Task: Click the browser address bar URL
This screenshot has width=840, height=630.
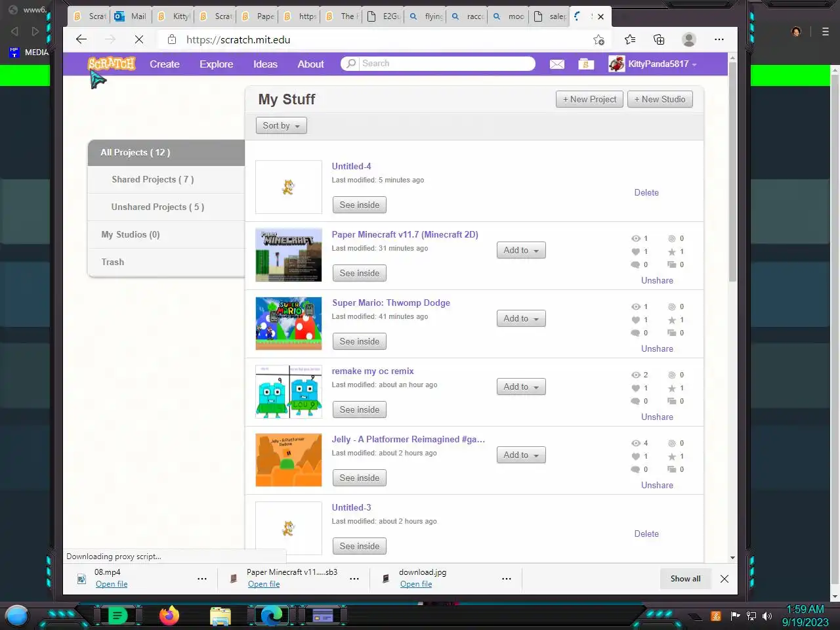Action: pyautogui.click(x=238, y=39)
